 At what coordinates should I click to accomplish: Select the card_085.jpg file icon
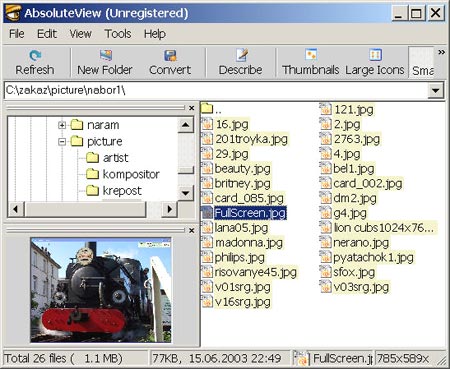207,198
